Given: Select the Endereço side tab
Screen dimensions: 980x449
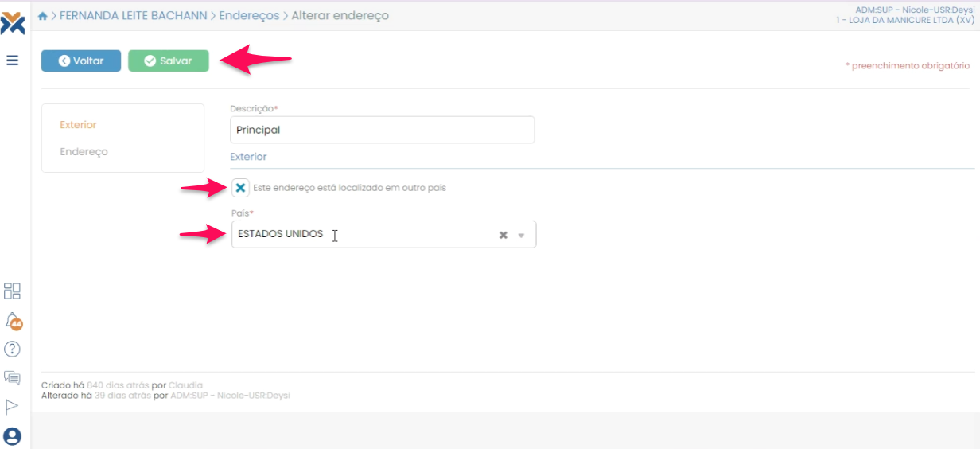Looking at the screenshot, I should tap(84, 151).
